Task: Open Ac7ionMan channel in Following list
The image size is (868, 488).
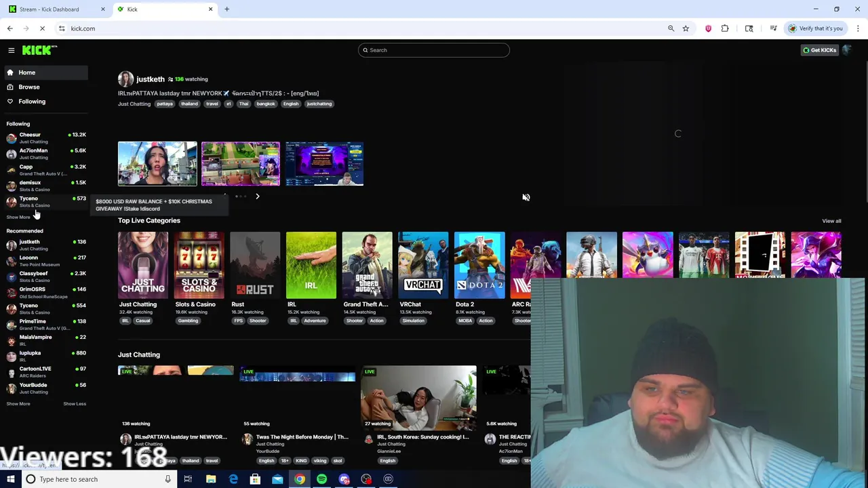Action: pos(45,154)
